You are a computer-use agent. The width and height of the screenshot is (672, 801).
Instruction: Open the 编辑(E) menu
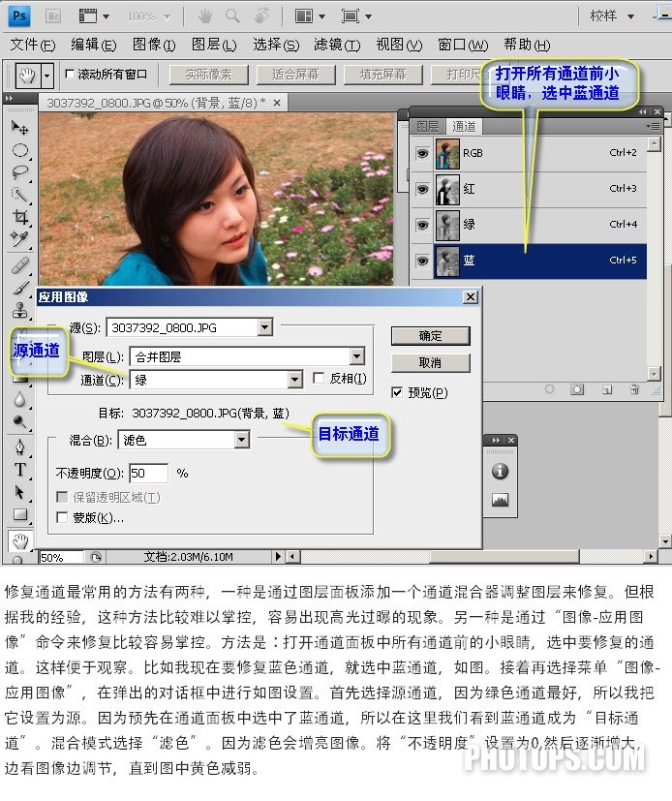(94, 45)
